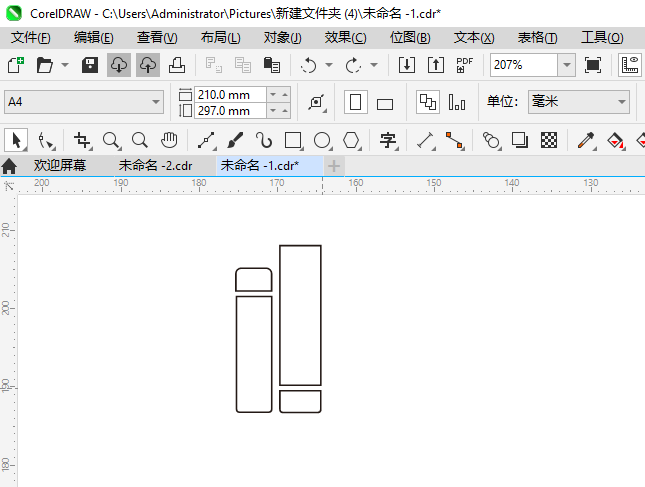
Task: Open the 文件(F) menu
Action: point(30,38)
